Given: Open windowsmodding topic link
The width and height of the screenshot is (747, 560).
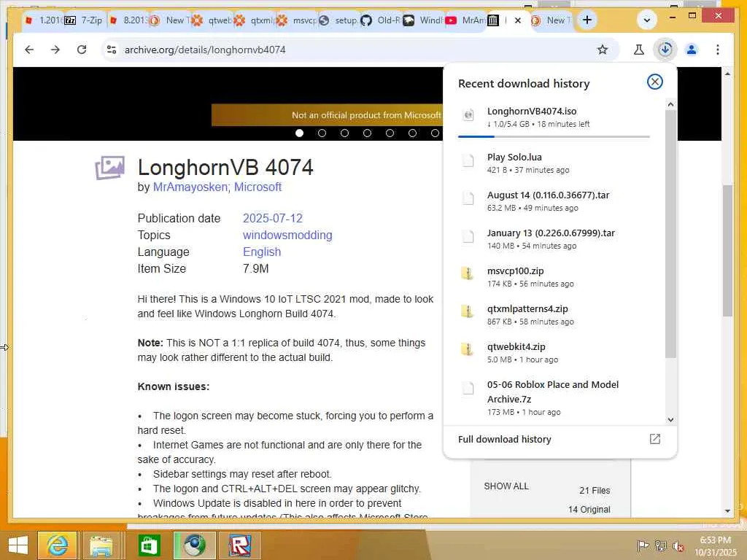Looking at the screenshot, I should pyautogui.click(x=287, y=236).
